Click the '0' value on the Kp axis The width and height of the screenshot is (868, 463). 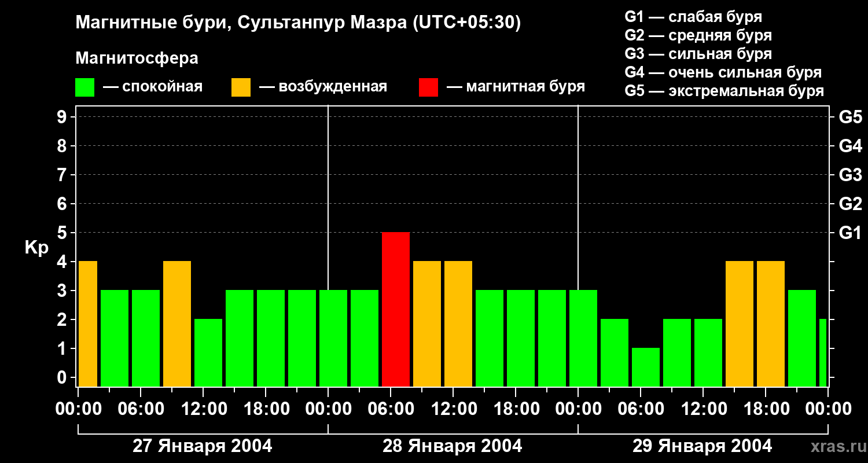pos(63,377)
